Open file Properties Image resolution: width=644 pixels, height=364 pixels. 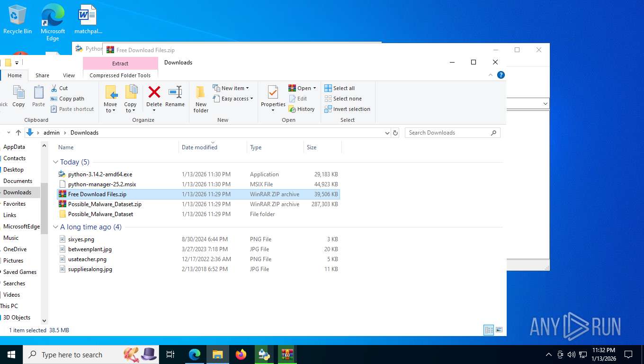pyautogui.click(x=273, y=99)
